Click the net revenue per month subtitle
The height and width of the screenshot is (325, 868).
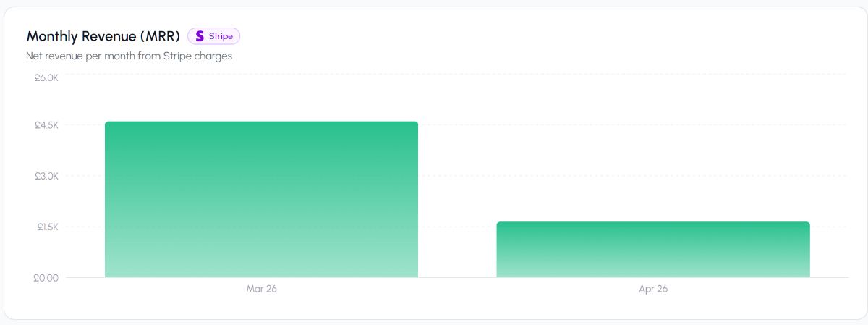(129, 56)
